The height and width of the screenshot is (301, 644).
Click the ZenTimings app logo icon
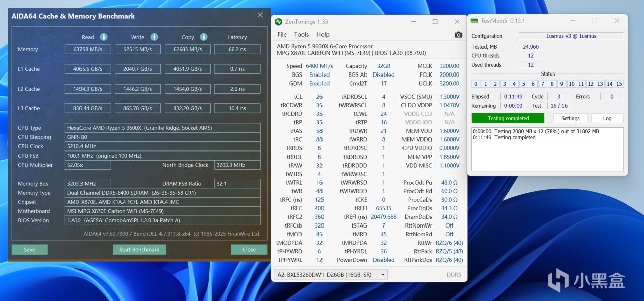pyautogui.click(x=278, y=22)
